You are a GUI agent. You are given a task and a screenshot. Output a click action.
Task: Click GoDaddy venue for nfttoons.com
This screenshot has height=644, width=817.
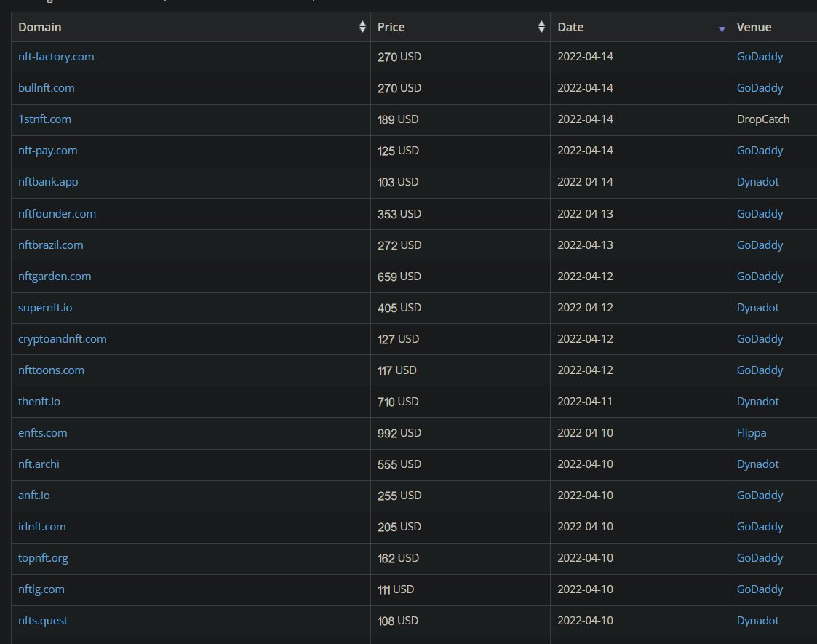coord(760,370)
